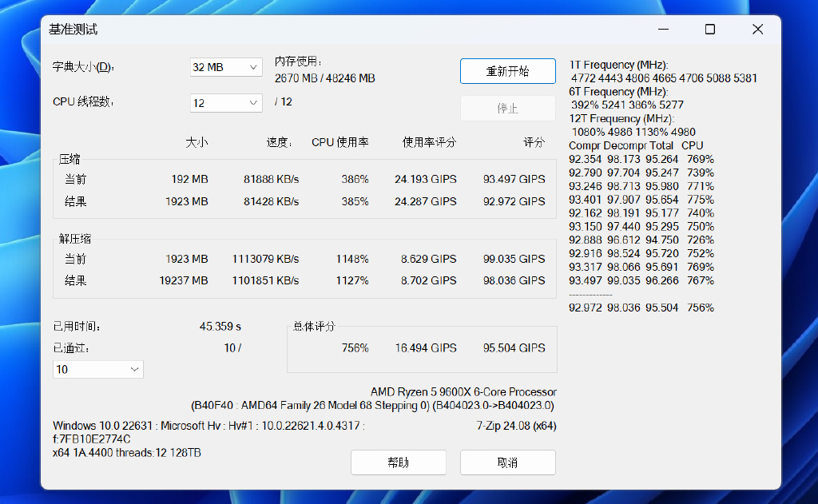Viewport: 818px width, 504px height.
Task: Click the line 1080% 4986 1136% 4980
Action: [633, 132]
